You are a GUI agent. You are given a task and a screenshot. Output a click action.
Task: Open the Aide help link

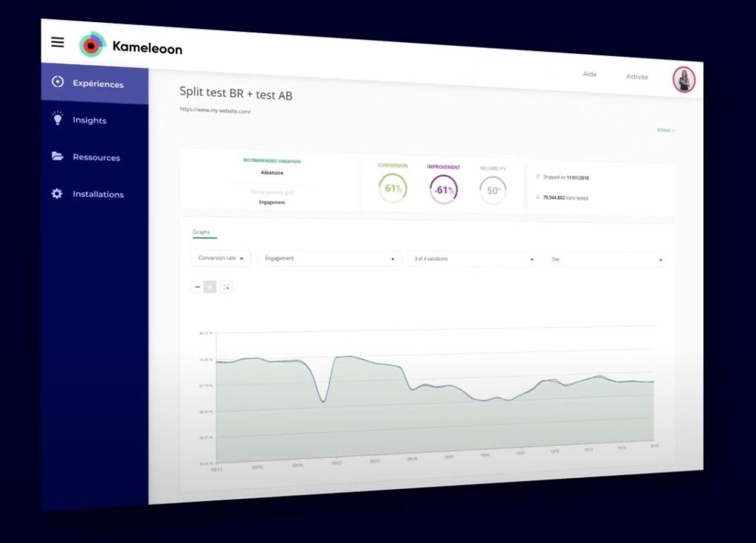coord(590,75)
